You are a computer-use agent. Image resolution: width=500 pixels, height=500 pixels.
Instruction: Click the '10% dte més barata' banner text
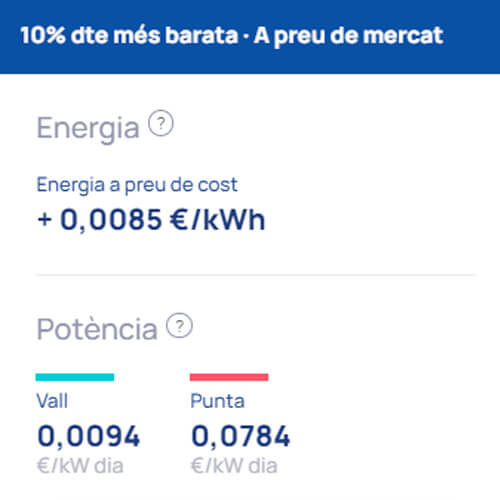coord(129,35)
